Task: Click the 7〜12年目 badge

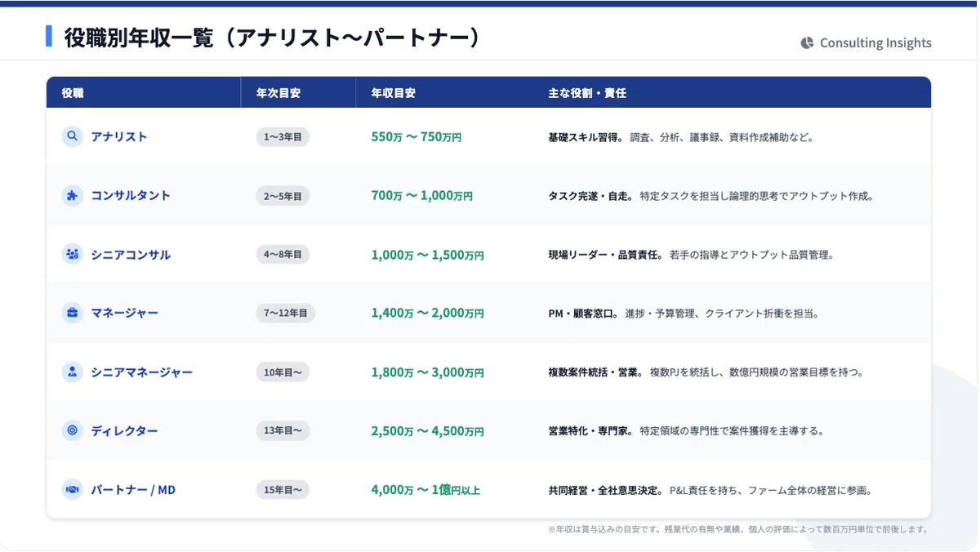Action: tap(286, 314)
